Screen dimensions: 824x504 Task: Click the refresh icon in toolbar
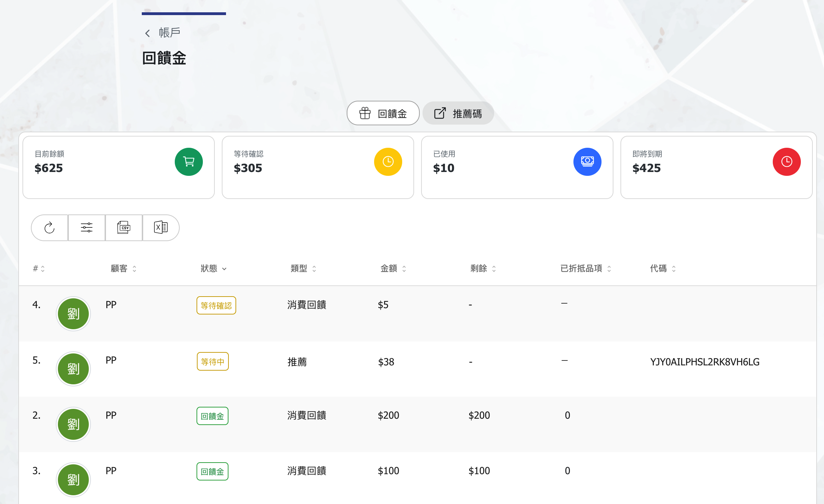[x=49, y=228]
